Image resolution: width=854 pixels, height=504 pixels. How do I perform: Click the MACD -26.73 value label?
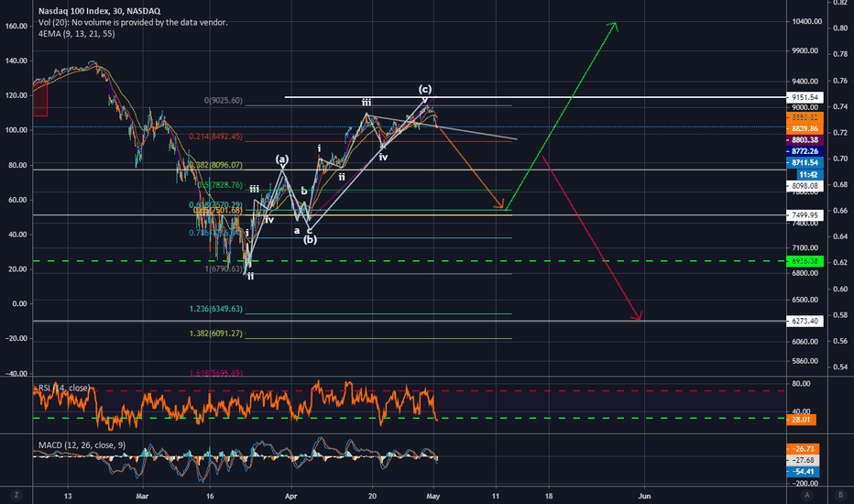(x=803, y=449)
